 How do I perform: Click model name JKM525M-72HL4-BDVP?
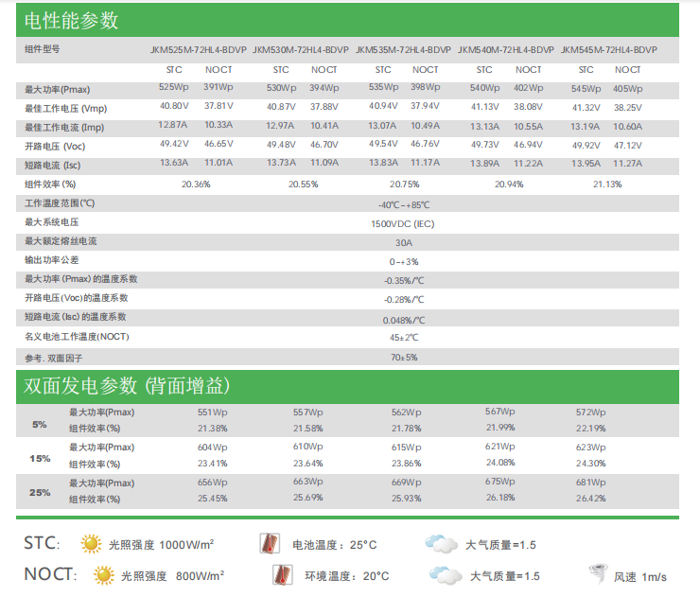point(199,50)
